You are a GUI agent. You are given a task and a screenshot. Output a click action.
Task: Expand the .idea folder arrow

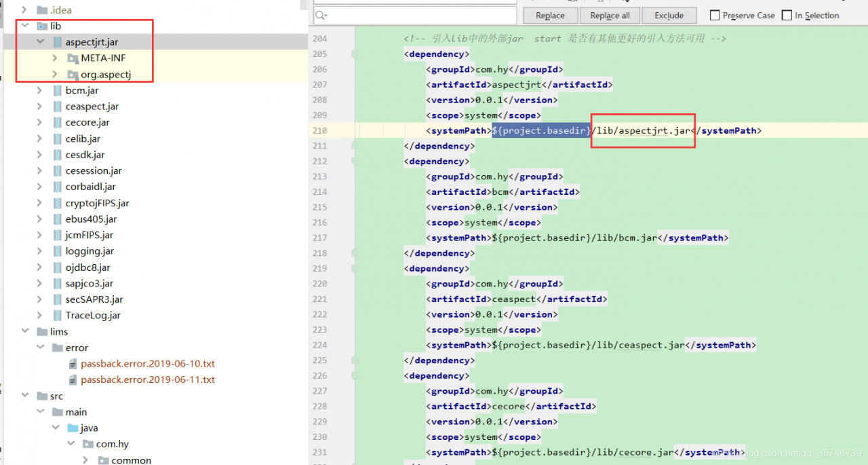tap(25, 10)
